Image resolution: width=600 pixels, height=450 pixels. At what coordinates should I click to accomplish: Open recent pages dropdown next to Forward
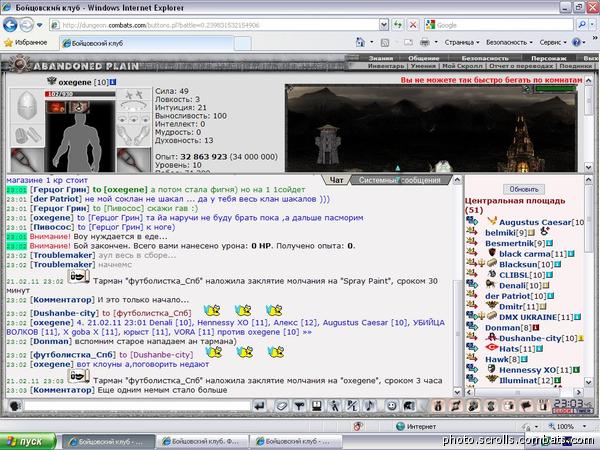click(39, 25)
